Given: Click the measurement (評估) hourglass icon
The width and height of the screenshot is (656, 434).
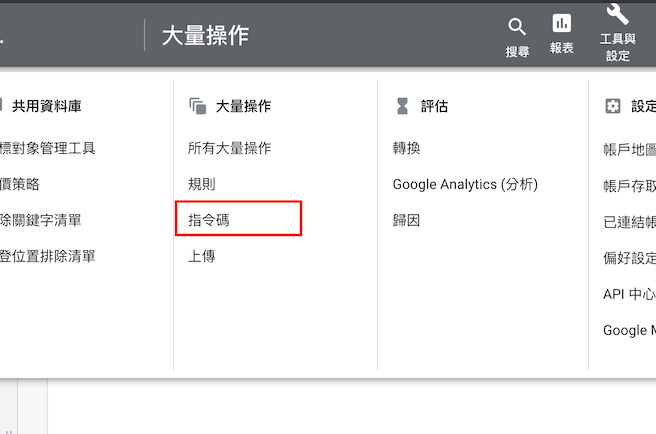Looking at the screenshot, I should (x=402, y=106).
